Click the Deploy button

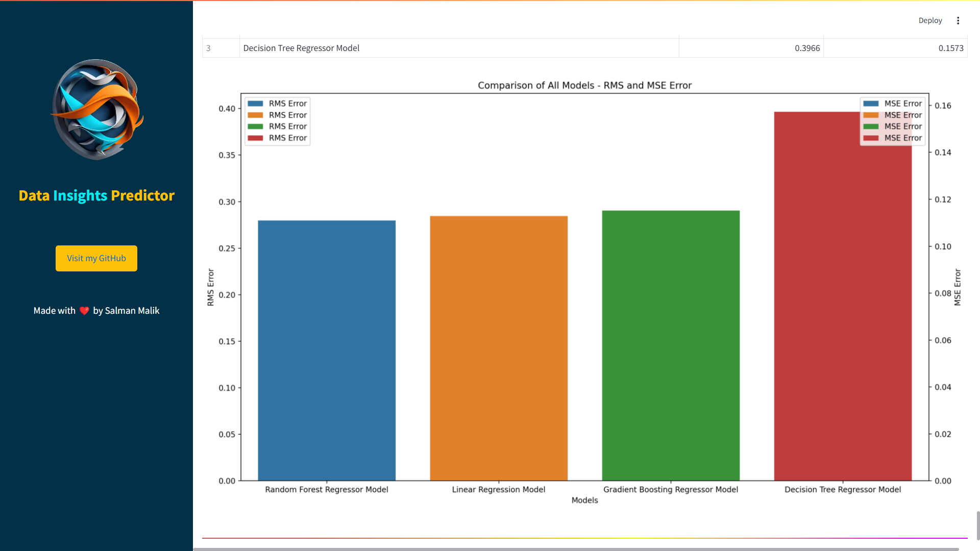[930, 20]
